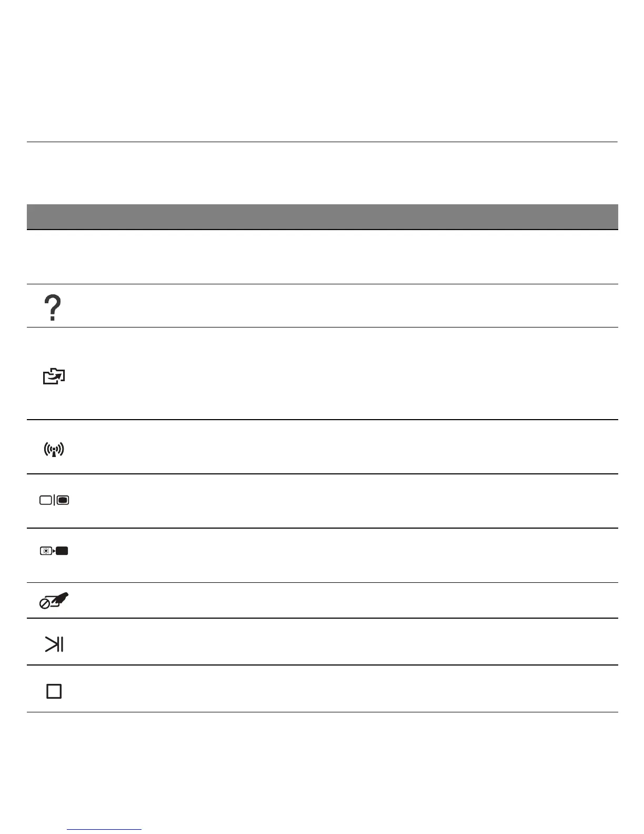This screenshot has height=834, width=644.
Task: Click the display toggle dual-screen icon
Action: [x=54, y=500]
